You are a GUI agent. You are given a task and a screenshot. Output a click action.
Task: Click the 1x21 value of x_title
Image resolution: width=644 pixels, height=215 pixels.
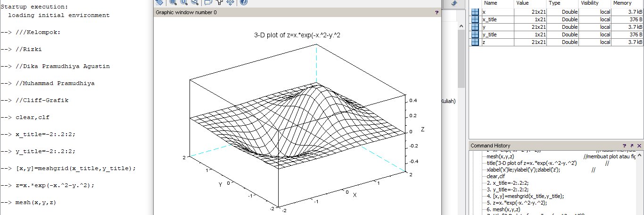[540, 19]
